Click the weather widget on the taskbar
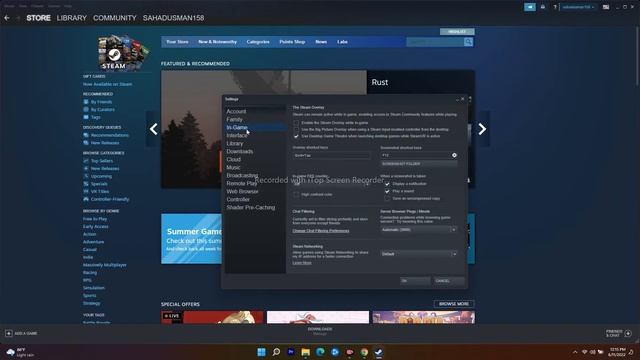This screenshot has height=360, width=640. (x=19, y=352)
